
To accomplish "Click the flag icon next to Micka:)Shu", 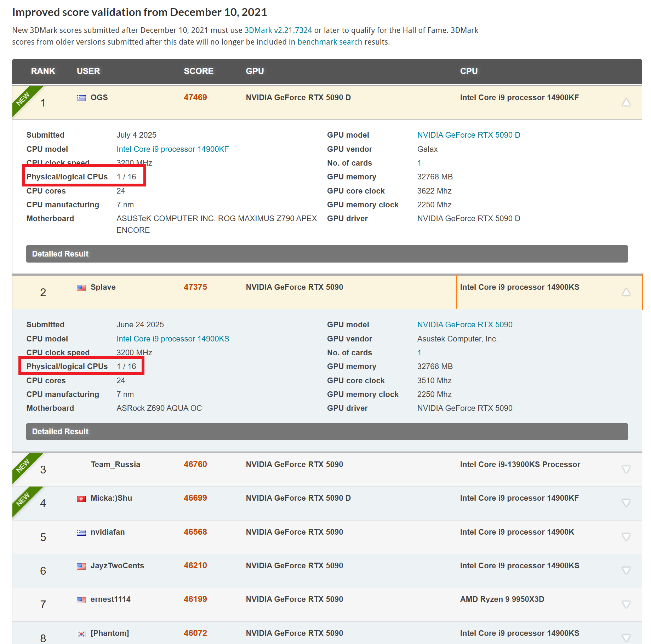I will click(81, 499).
